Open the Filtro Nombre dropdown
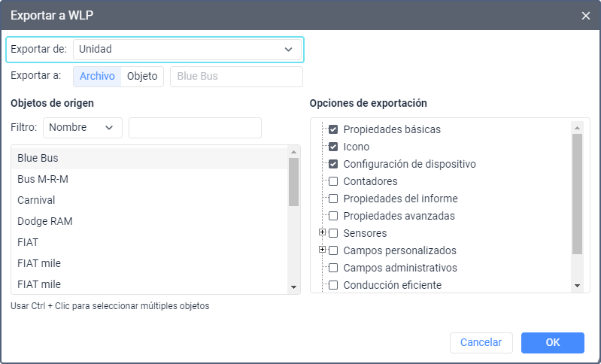Image resolution: width=601 pixels, height=364 pixels. point(83,128)
